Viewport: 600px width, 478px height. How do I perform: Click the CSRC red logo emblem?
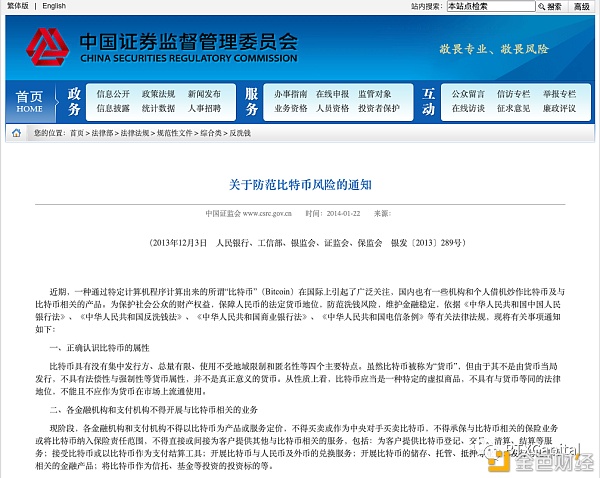coord(47,47)
